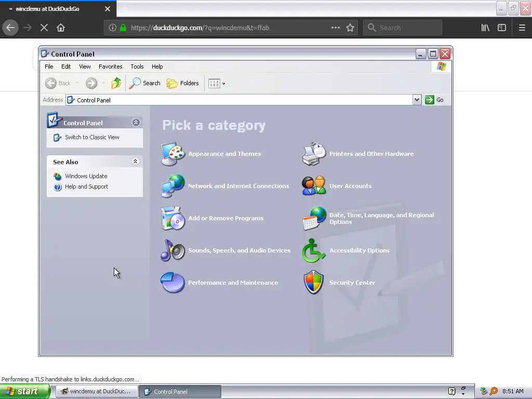Screen dimensions: 532x399
Task: Expand the Address bar dropdown arrow
Action: click(417, 100)
